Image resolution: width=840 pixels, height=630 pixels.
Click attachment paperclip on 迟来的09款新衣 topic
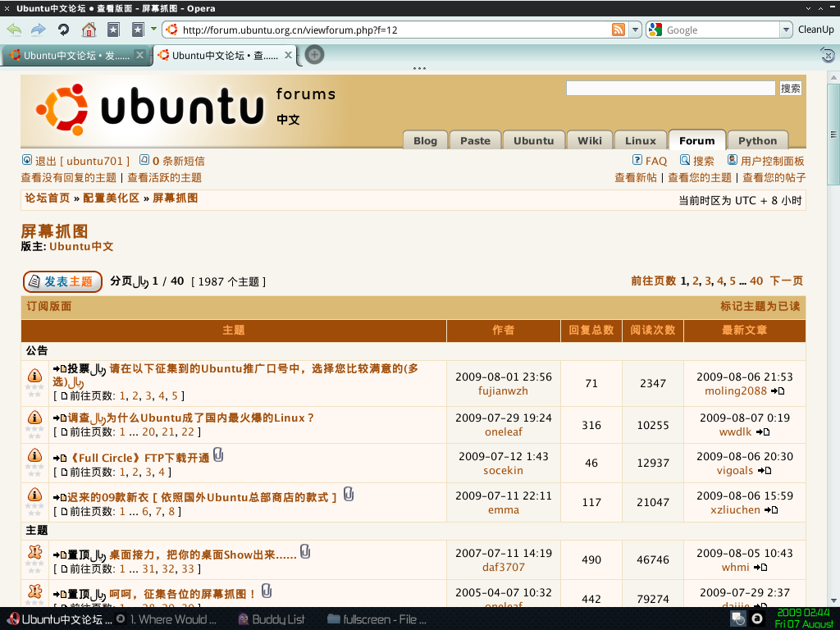pos(349,494)
